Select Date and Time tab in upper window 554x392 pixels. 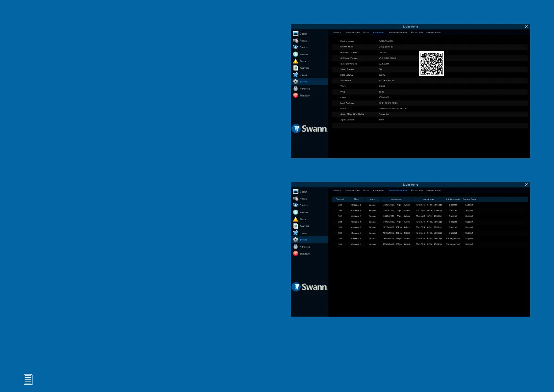352,33
